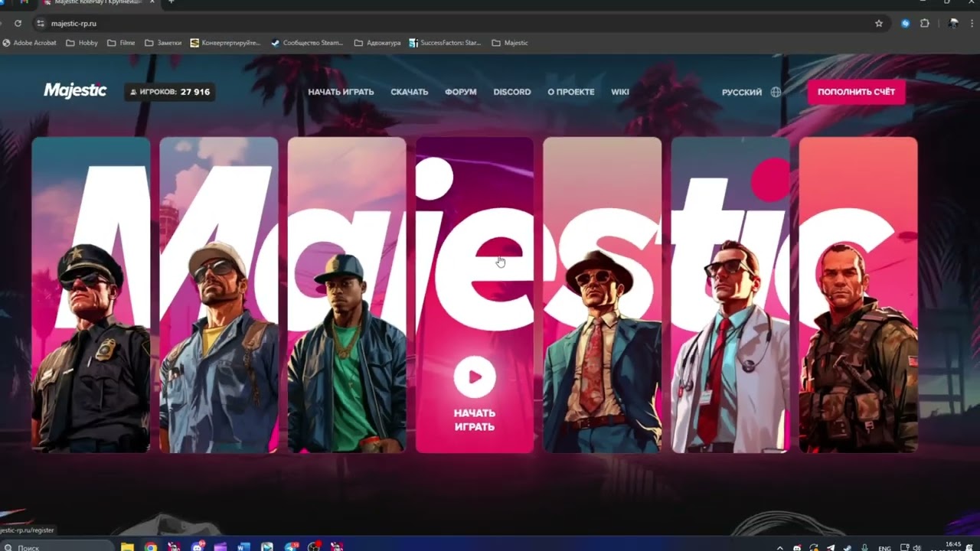Open the browser Extensions puzzle icon
This screenshot has height=551, width=980.
click(925, 24)
